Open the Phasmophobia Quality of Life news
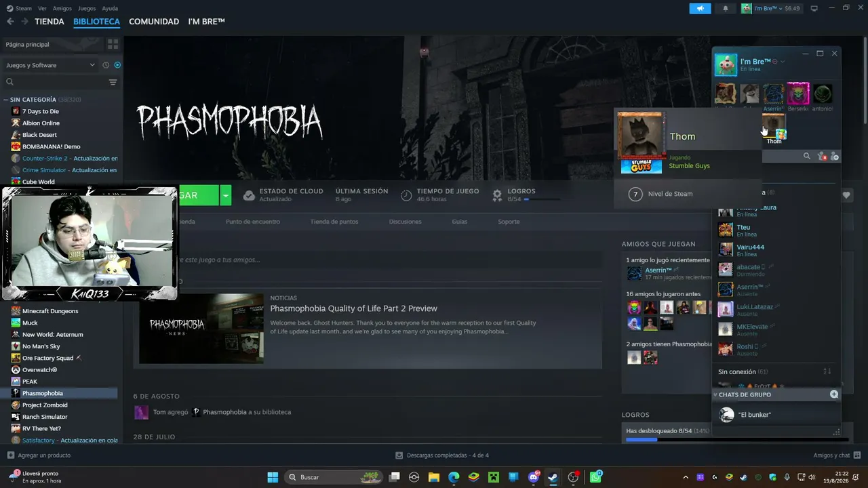Image resolution: width=868 pixels, height=488 pixels. click(354, 308)
